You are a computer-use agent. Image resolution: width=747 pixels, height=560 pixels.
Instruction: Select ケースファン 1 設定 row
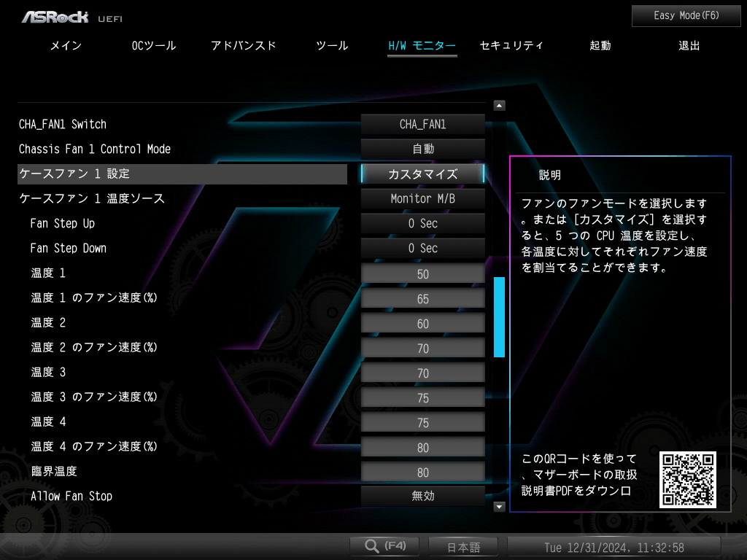tap(182, 174)
